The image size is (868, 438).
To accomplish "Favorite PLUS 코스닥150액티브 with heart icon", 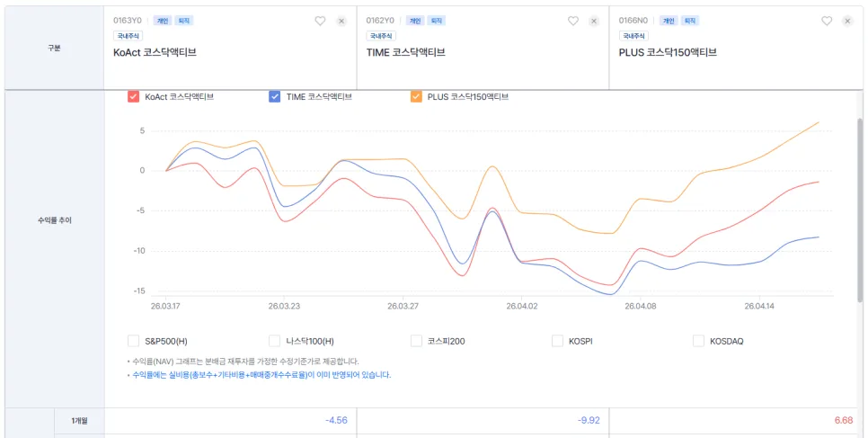I will point(827,21).
